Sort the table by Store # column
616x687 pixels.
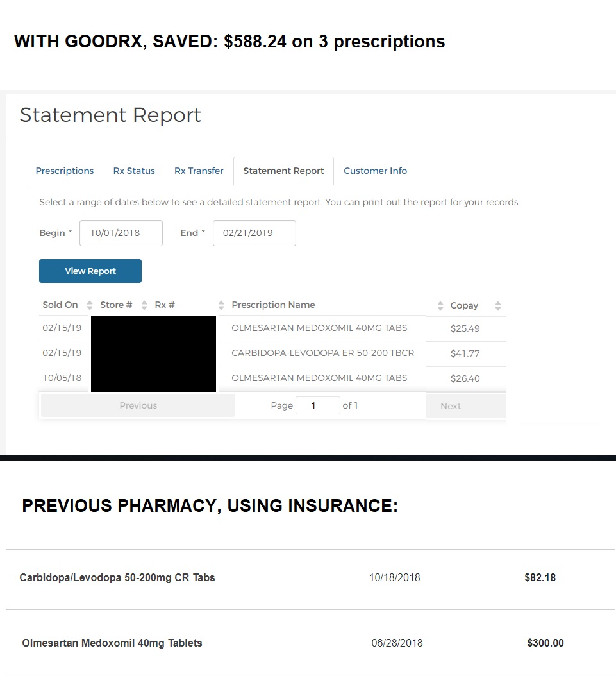tap(142, 305)
